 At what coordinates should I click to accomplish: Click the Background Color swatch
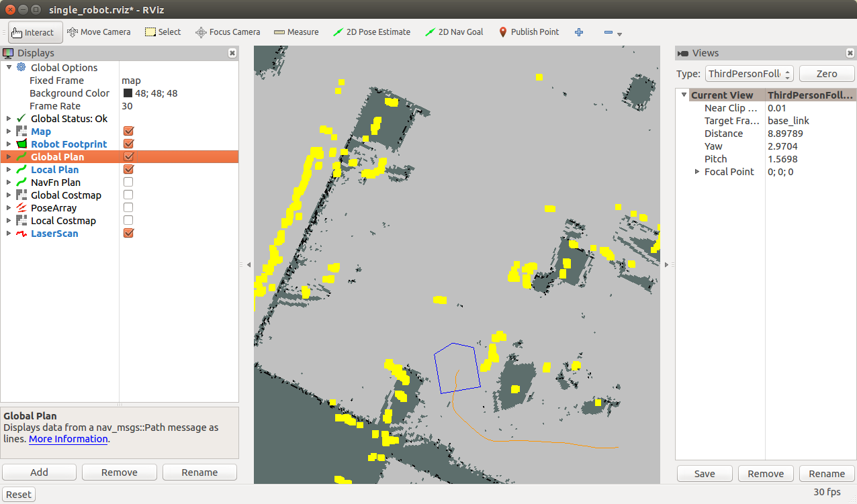[x=128, y=93]
